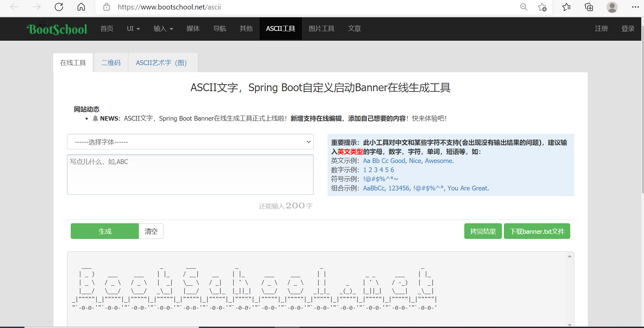Viewport: 644px width, 328px height.
Task: Select the ASCII工具 nav item
Action: coord(281,29)
